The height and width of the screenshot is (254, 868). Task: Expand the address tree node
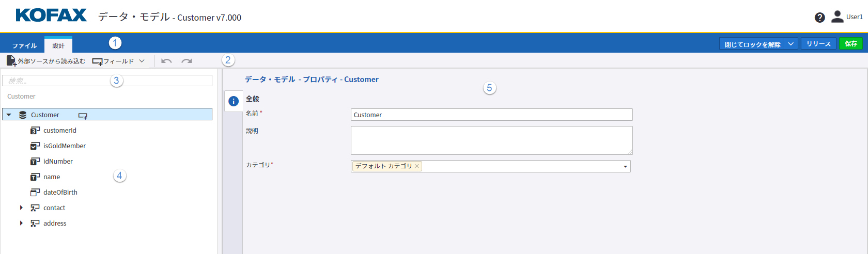(21, 223)
